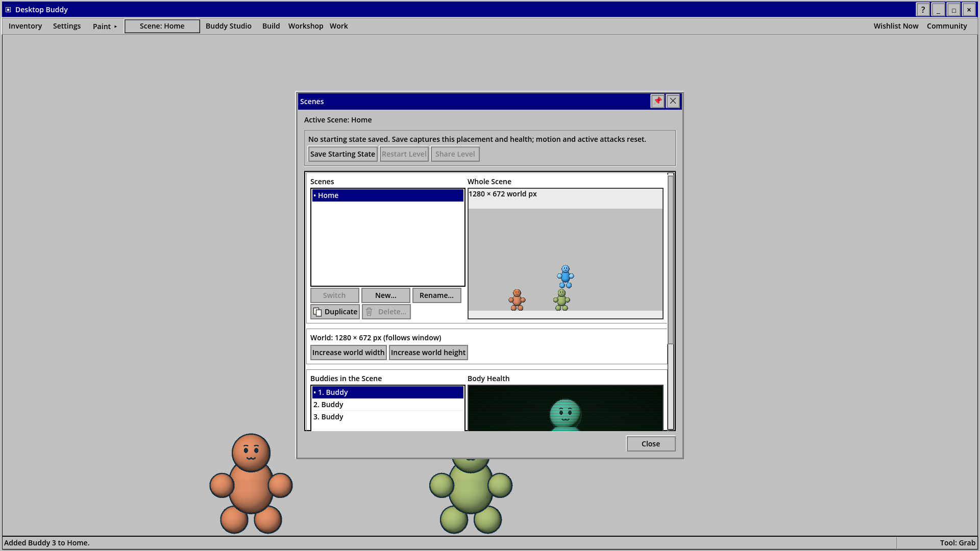Click the New... scene button
980x551 pixels.
[386, 295]
